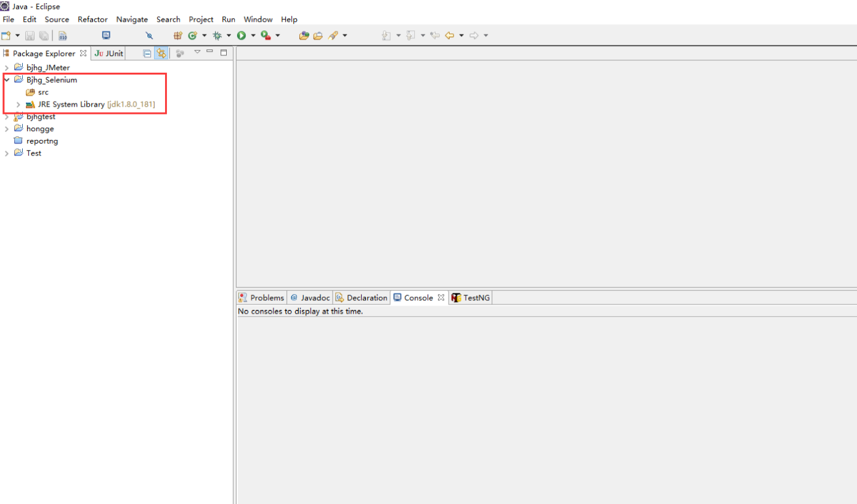The height and width of the screenshot is (504, 857).
Task: Open the Help menu
Action: pos(289,19)
